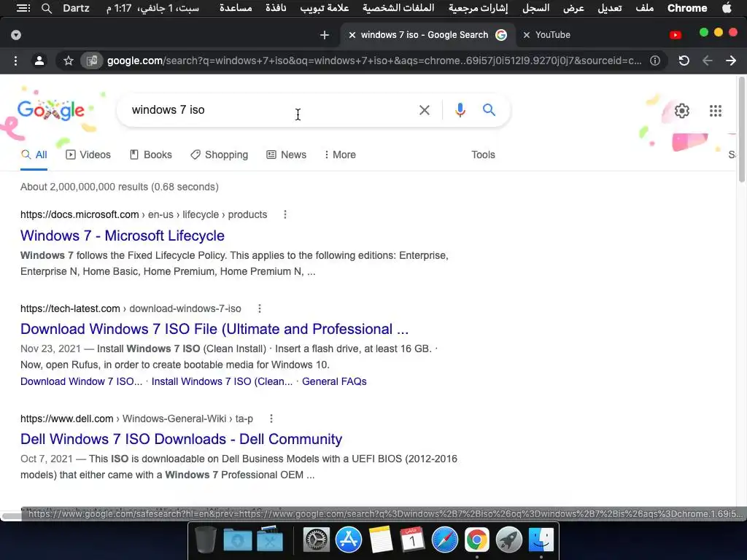This screenshot has height=560, width=747.
Task: Open the مساعدة (Help) menu
Action: [x=236, y=8]
